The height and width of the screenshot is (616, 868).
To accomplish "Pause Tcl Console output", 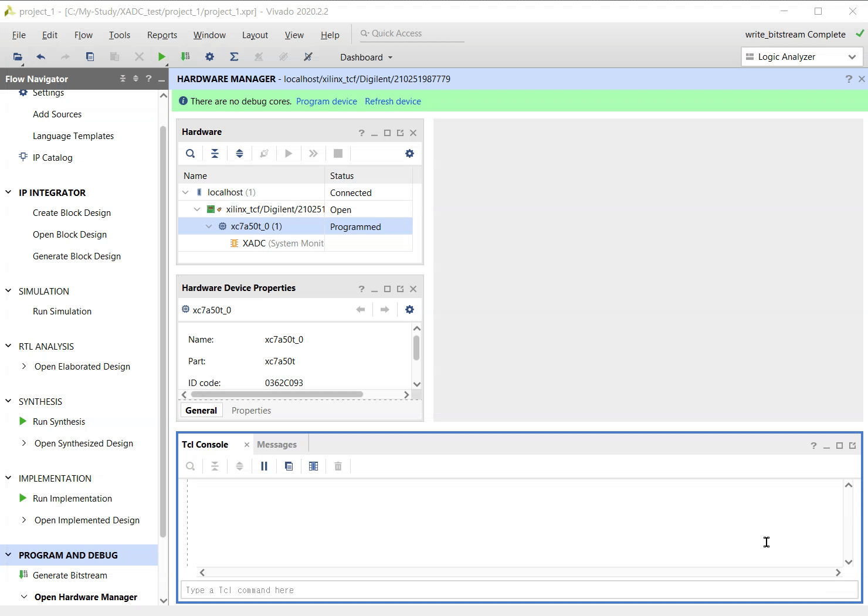I will [264, 466].
